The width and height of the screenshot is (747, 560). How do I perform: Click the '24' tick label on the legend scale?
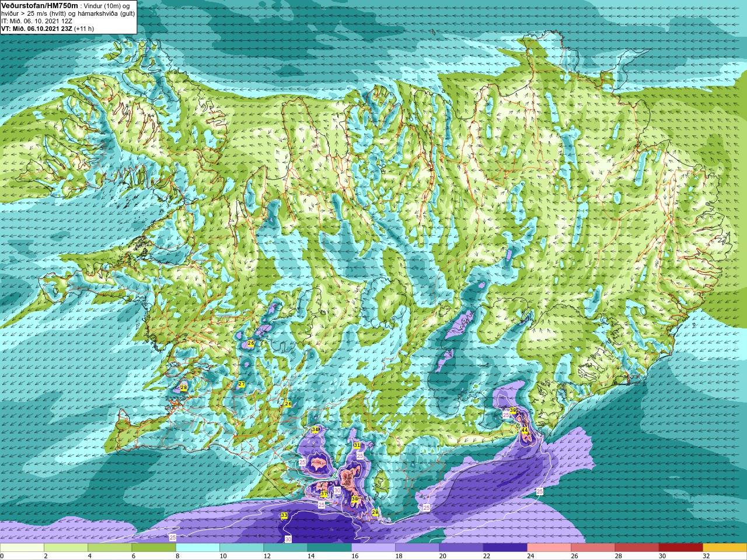530,556
